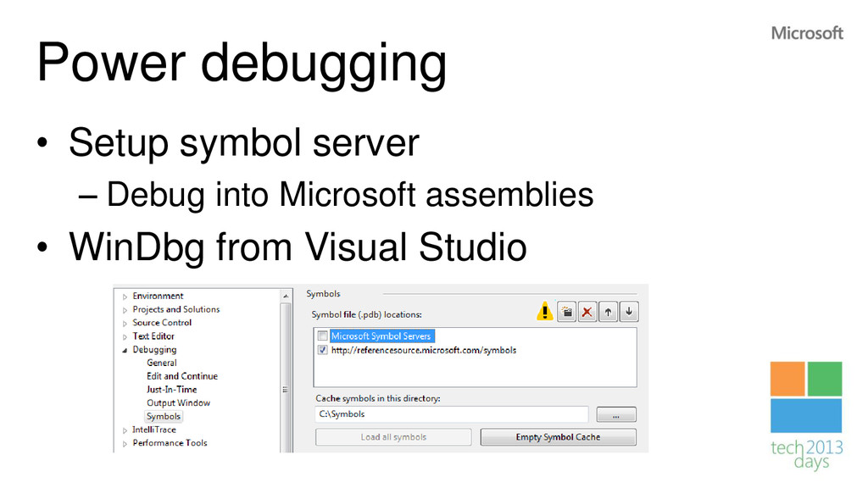Viewport: 868px width, 488px height.
Task: Expand Environment tree node
Action: point(125,297)
